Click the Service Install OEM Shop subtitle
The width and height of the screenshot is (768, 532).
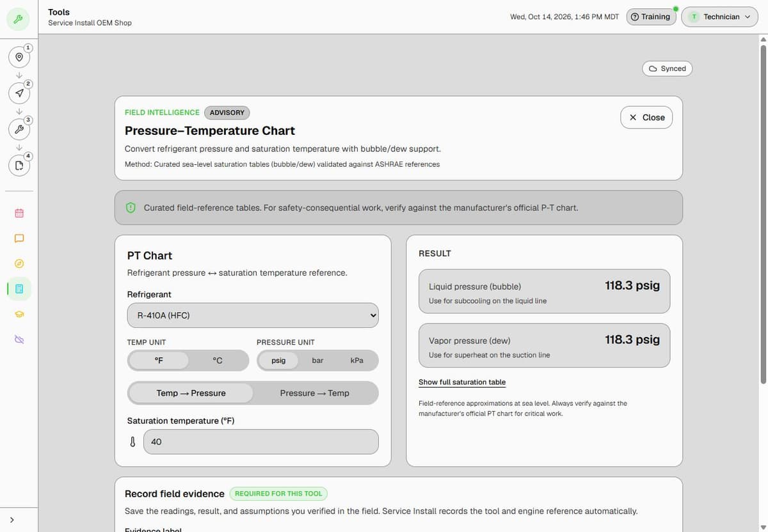coord(90,23)
